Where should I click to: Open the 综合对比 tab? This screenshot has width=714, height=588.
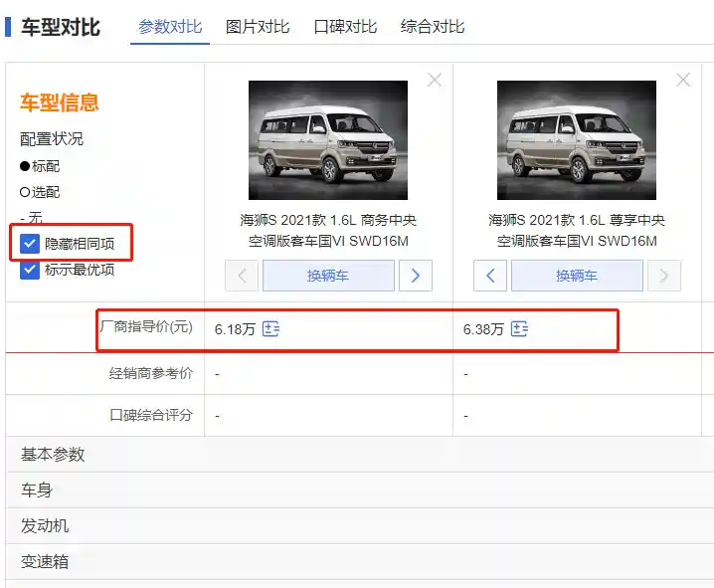[x=433, y=27]
